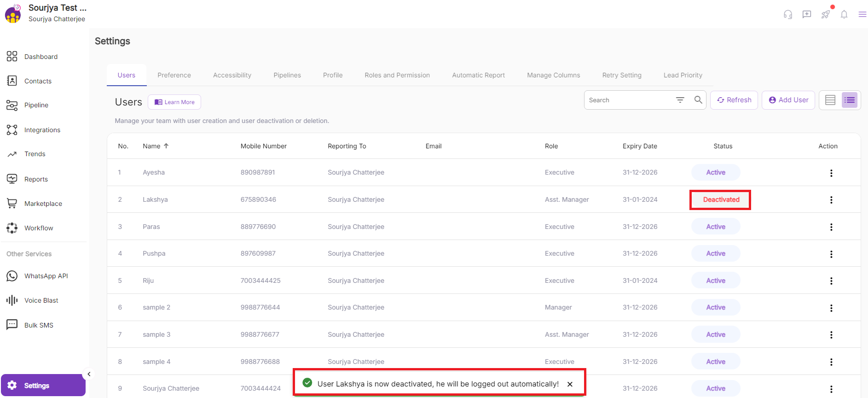Open the search filter icon
Image resolution: width=868 pixels, height=398 pixels.
(x=680, y=100)
